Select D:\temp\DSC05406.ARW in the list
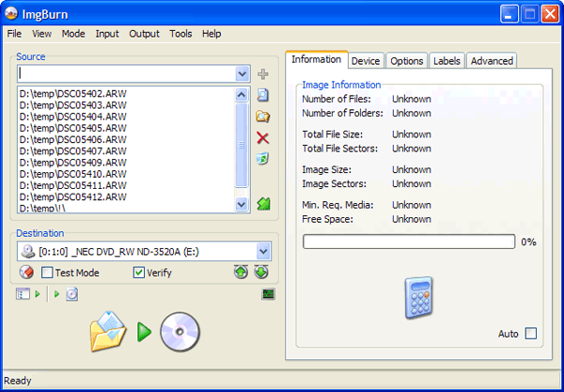 coord(73,139)
